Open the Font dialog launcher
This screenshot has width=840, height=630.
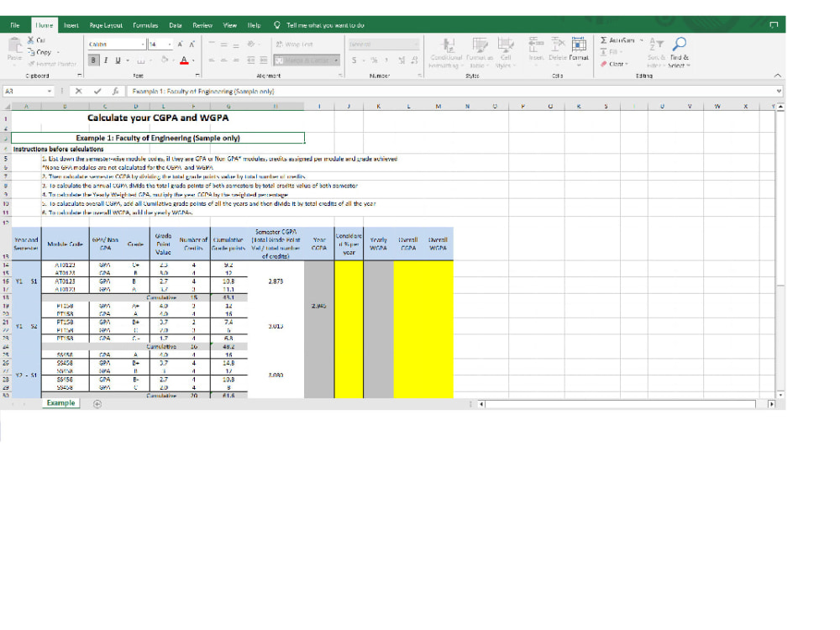coord(197,76)
